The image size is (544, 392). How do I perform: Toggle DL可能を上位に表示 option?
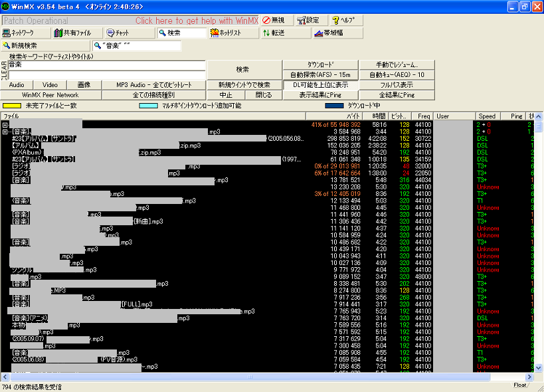321,85
